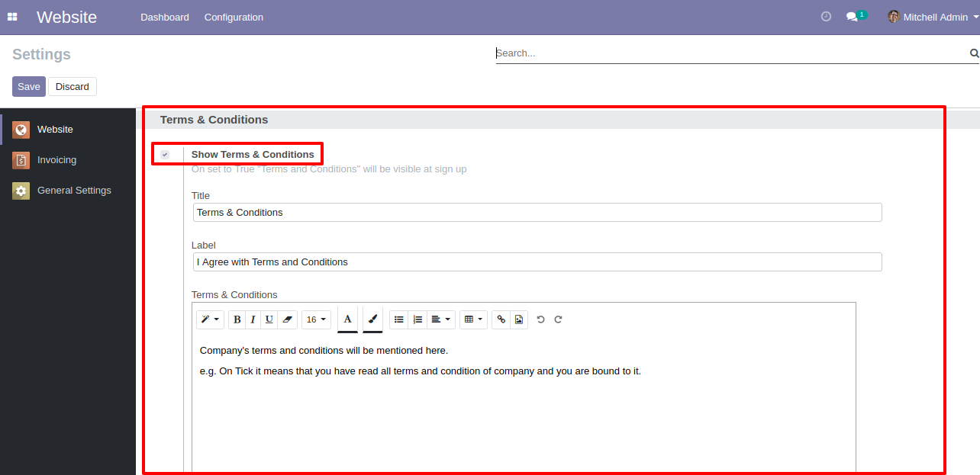Insert an unordered bullet list

[x=398, y=319]
